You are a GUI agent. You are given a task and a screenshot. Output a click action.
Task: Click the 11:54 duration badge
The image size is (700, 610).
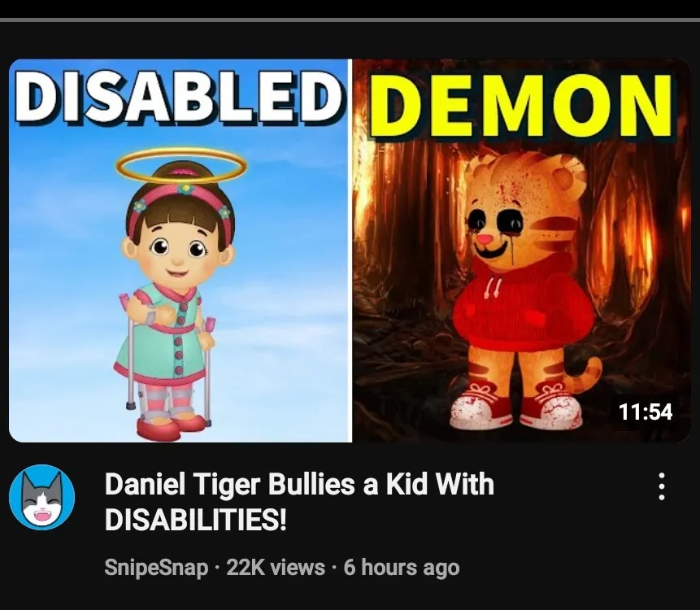pyautogui.click(x=646, y=412)
